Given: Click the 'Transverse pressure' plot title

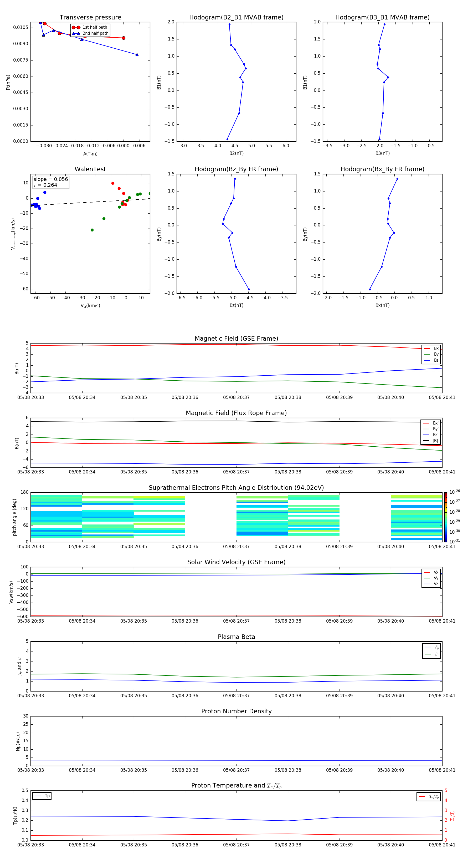Looking at the screenshot, I should pos(90,17).
